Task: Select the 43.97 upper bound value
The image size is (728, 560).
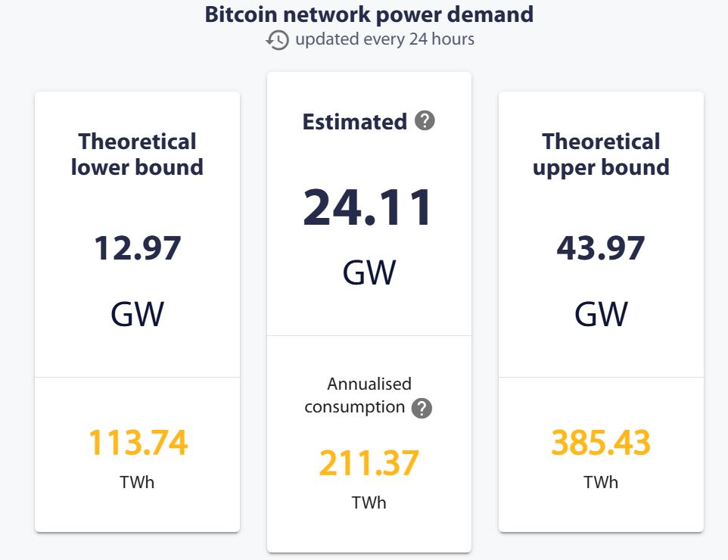Action: pyautogui.click(x=601, y=248)
